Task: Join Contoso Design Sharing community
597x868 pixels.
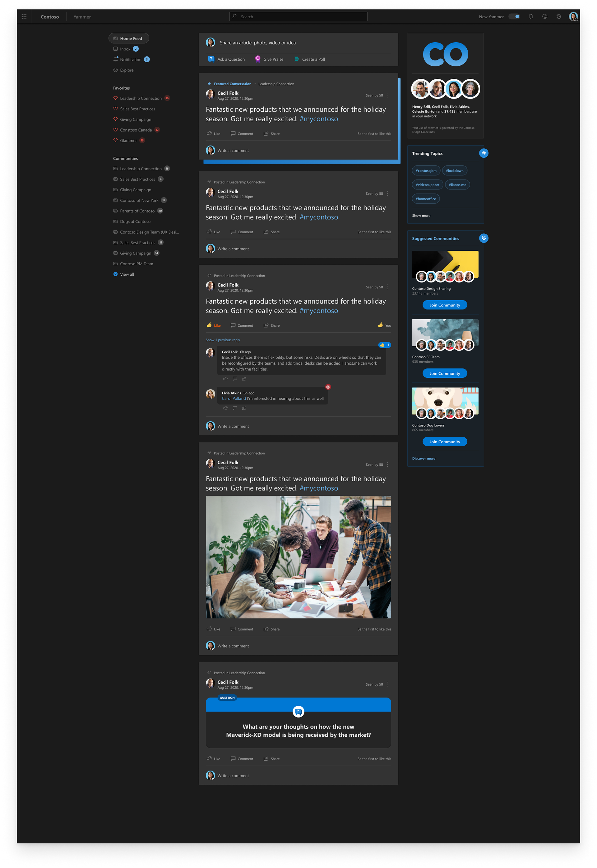Action: (445, 305)
